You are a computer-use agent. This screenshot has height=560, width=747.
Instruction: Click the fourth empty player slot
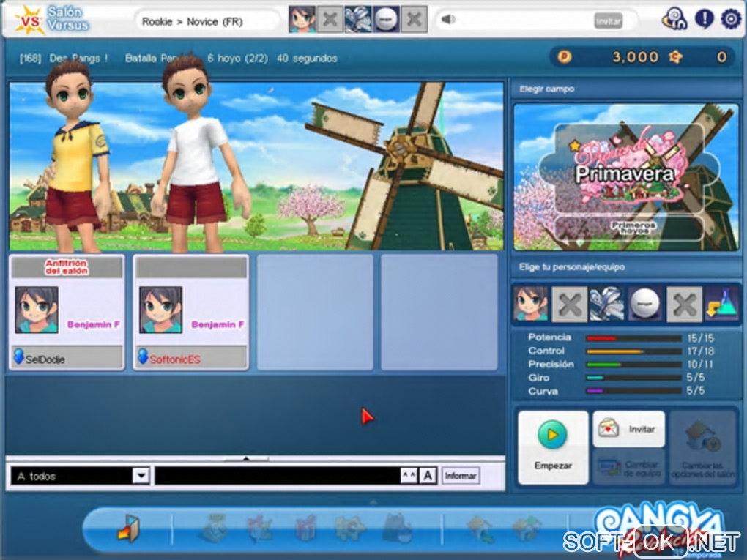tap(439, 312)
